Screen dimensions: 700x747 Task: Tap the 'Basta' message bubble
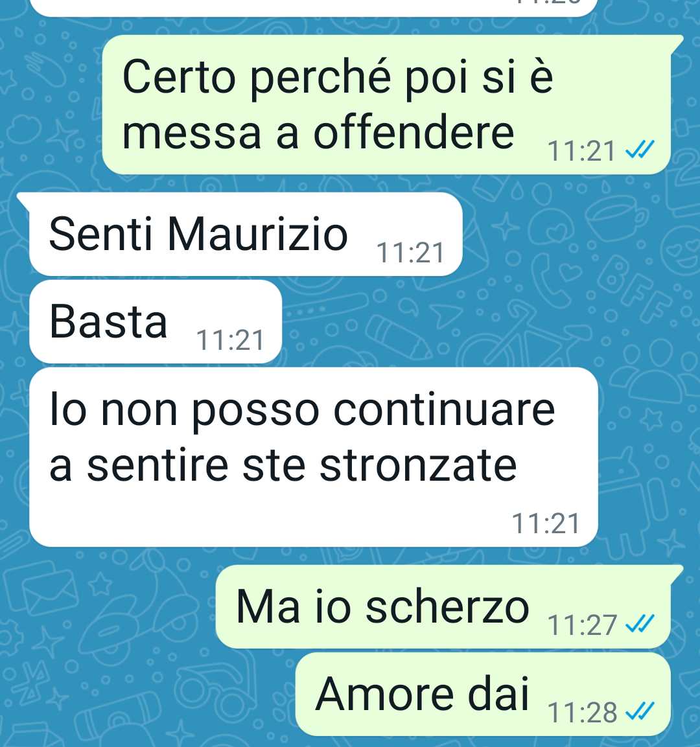tap(156, 321)
